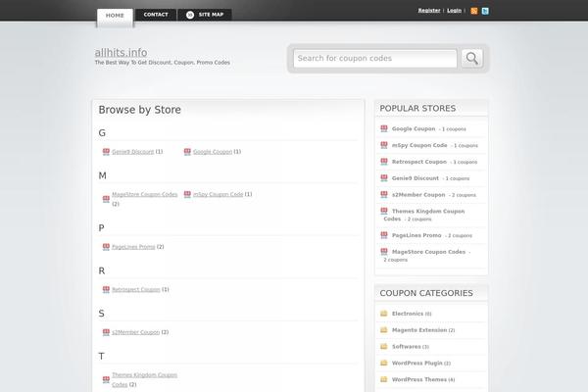The height and width of the screenshot is (392, 588).
Task: Open the SITE MAP tab
Action: (x=205, y=15)
